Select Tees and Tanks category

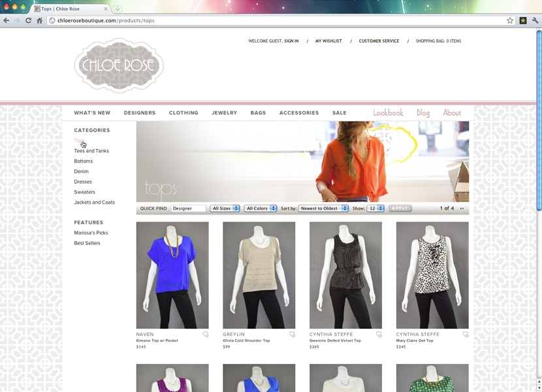[91, 151]
